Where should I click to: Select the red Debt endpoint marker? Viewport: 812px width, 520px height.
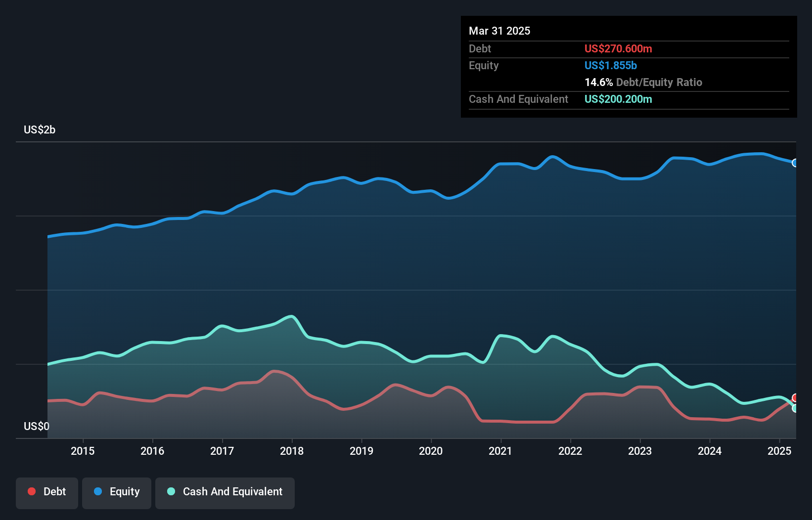pos(795,398)
